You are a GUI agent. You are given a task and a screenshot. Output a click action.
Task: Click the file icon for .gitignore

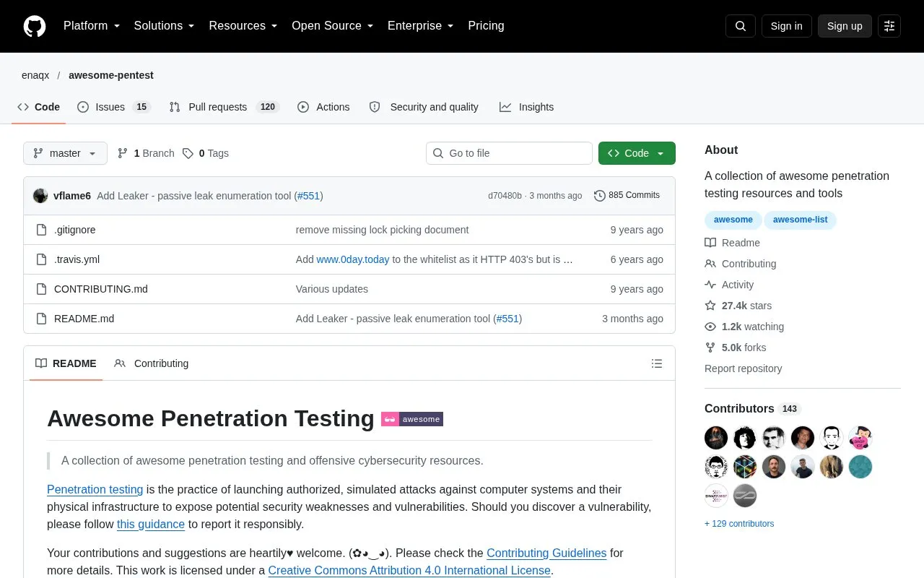pos(41,230)
